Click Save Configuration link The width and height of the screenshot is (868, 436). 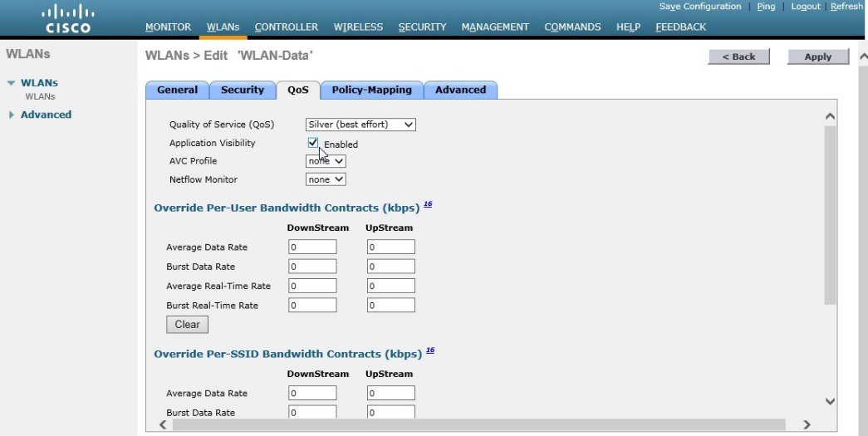tap(700, 7)
